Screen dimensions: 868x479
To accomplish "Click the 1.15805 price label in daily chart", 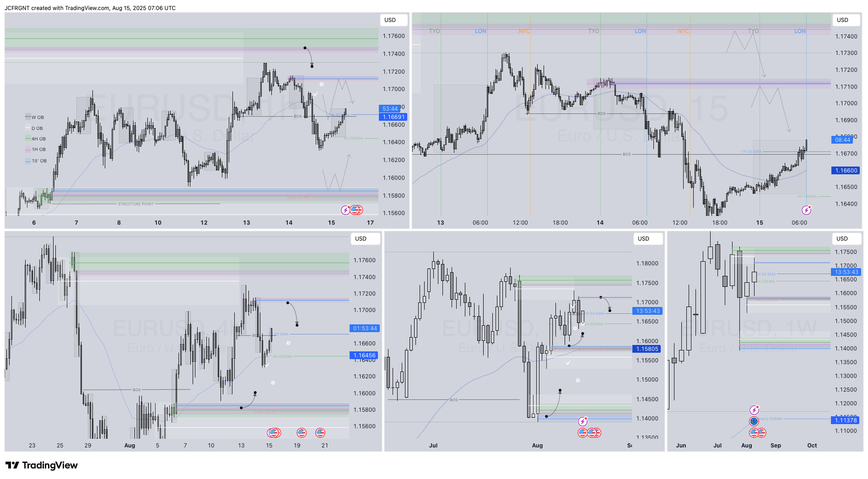I will pyautogui.click(x=647, y=349).
